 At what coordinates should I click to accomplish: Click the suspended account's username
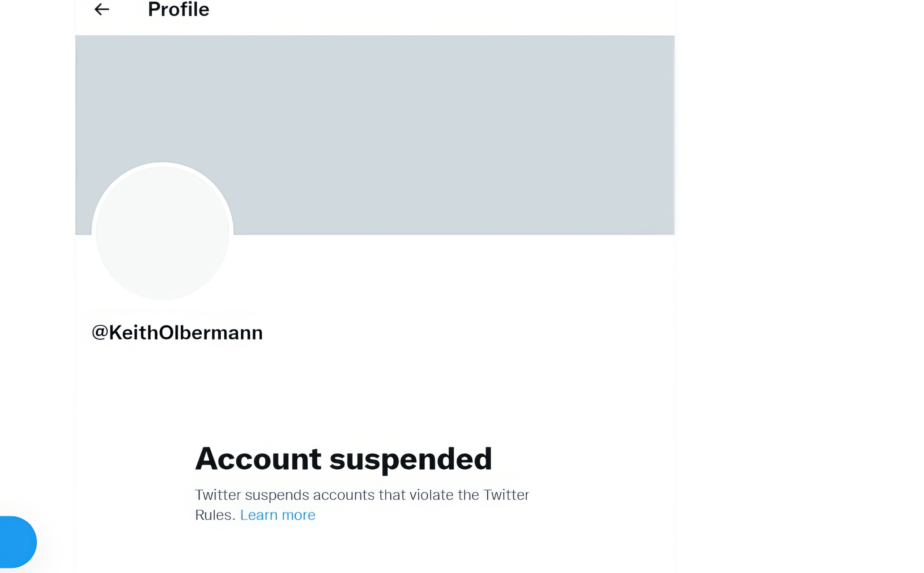[x=177, y=333]
